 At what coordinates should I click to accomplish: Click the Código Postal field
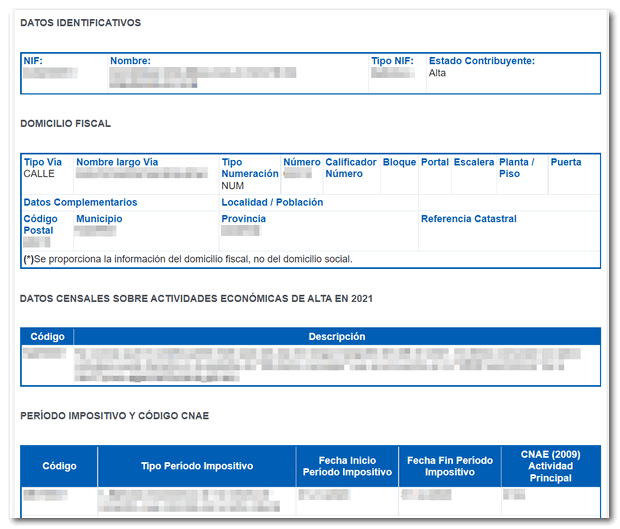pyautogui.click(x=40, y=231)
